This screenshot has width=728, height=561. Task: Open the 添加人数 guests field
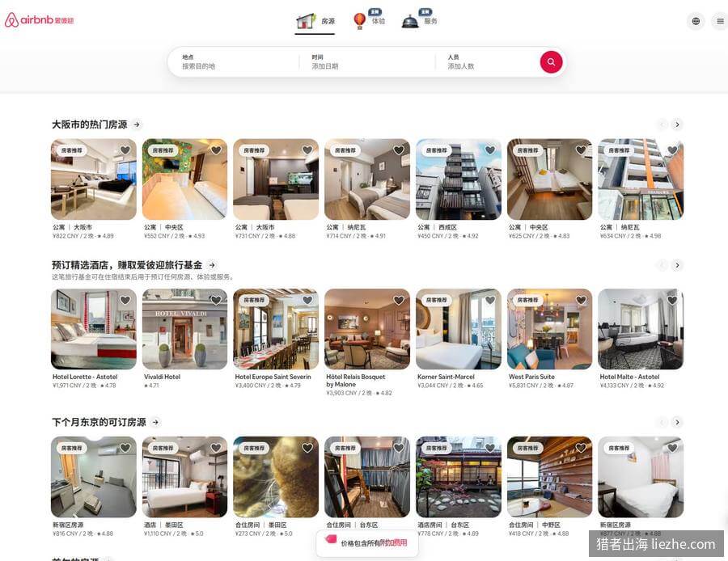coord(488,61)
